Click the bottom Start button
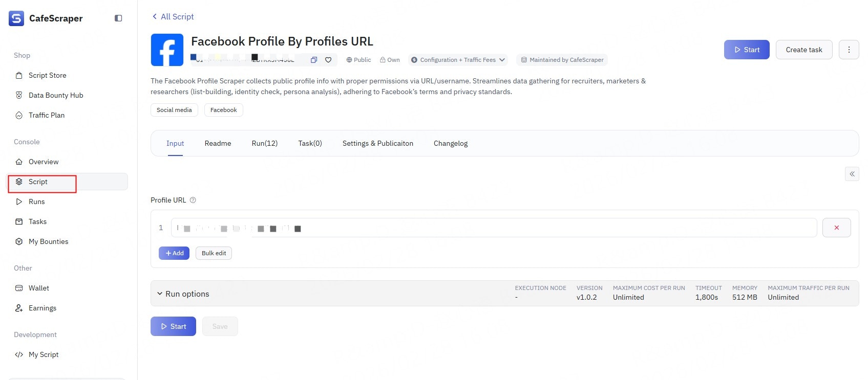Screen dimensions: 868x380 [173, 326]
